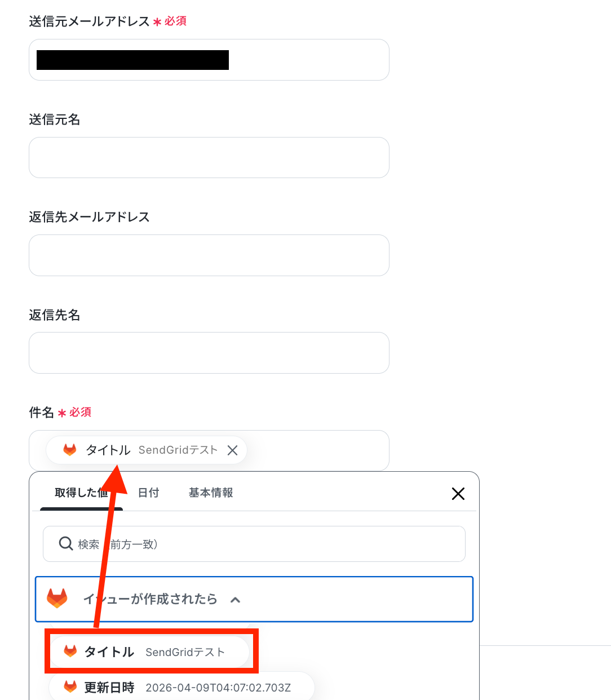Click GitLab icon next to 更新日時 option

[x=70, y=686]
